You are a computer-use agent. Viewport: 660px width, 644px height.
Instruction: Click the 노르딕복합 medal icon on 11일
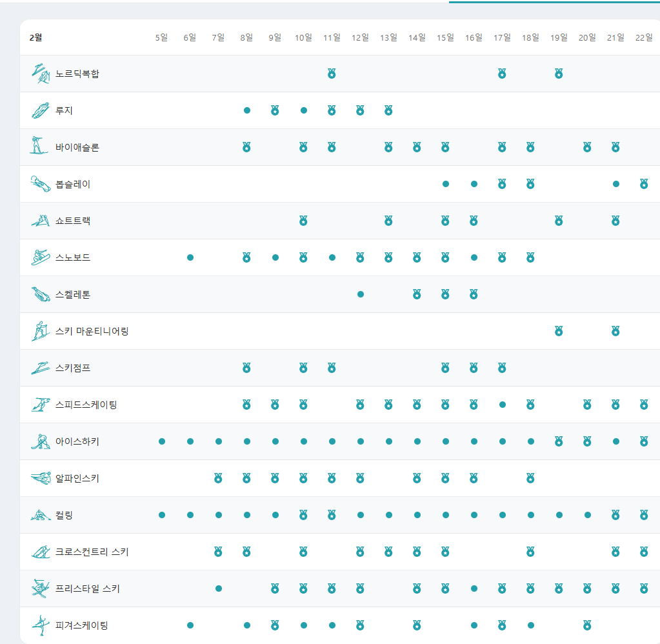[332, 74]
